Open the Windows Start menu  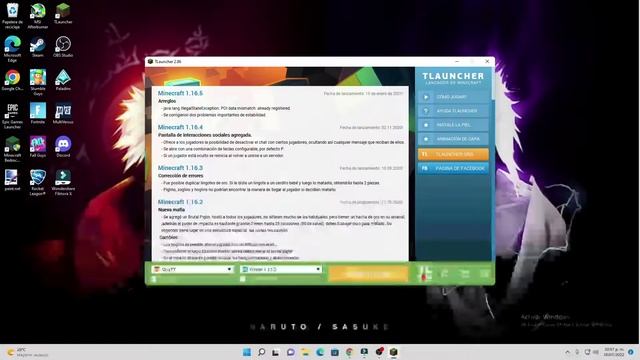(247, 352)
